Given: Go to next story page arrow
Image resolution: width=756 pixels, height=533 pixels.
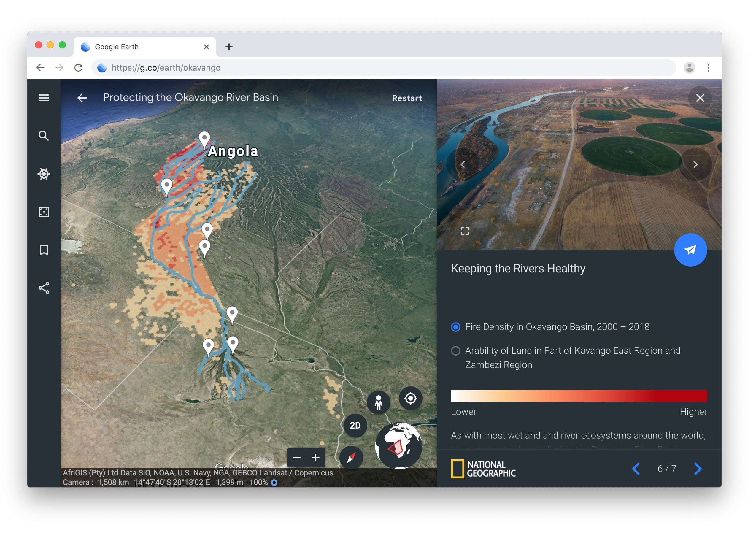Looking at the screenshot, I should pos(698,469).
